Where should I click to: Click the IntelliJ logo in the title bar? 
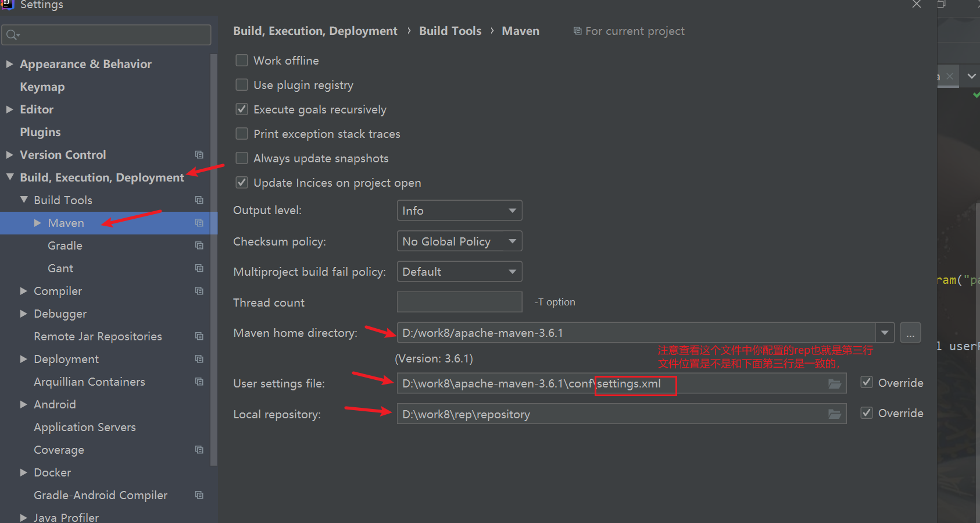[7, 4]
